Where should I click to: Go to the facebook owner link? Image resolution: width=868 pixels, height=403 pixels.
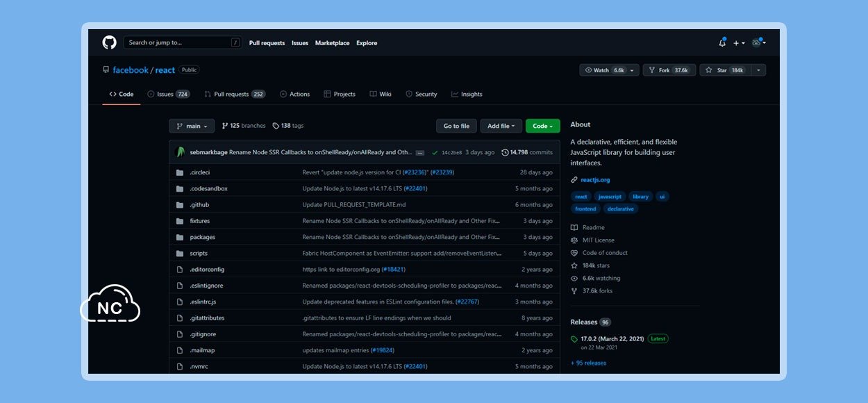click(x=131, y=70)
